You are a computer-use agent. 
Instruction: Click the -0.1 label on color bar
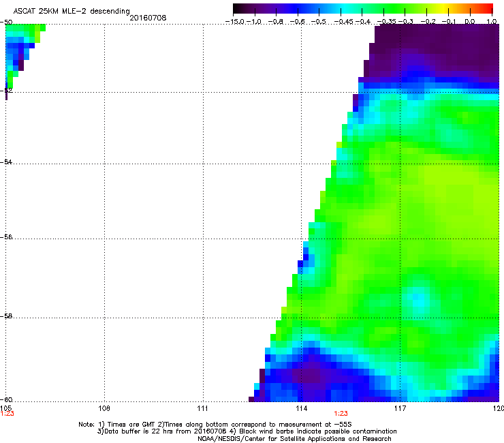pyautogui.click(x=449, y=22)
